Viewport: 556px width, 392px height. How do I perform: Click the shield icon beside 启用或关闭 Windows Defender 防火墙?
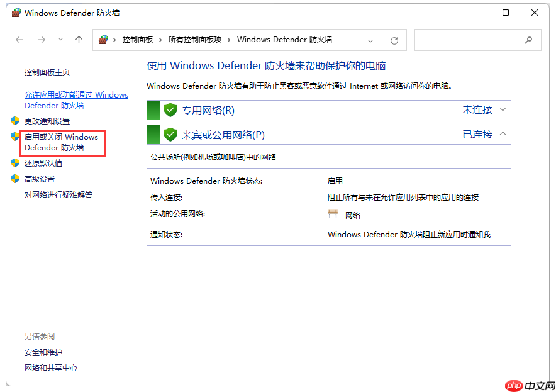pos(15,137)
